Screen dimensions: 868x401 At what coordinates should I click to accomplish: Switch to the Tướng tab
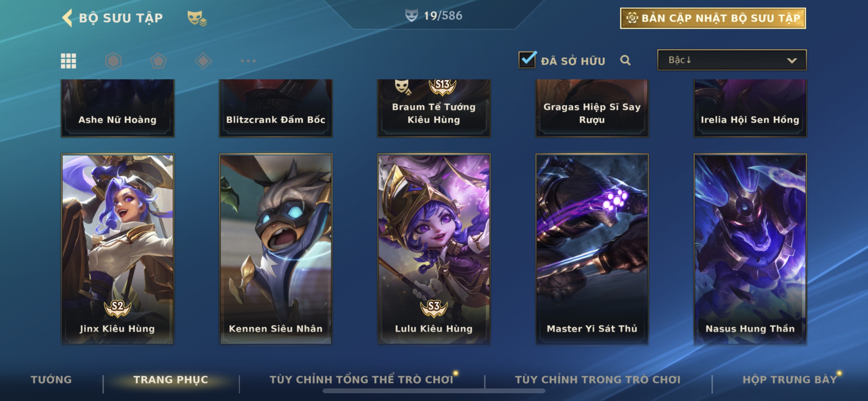[x=51, y=379]
